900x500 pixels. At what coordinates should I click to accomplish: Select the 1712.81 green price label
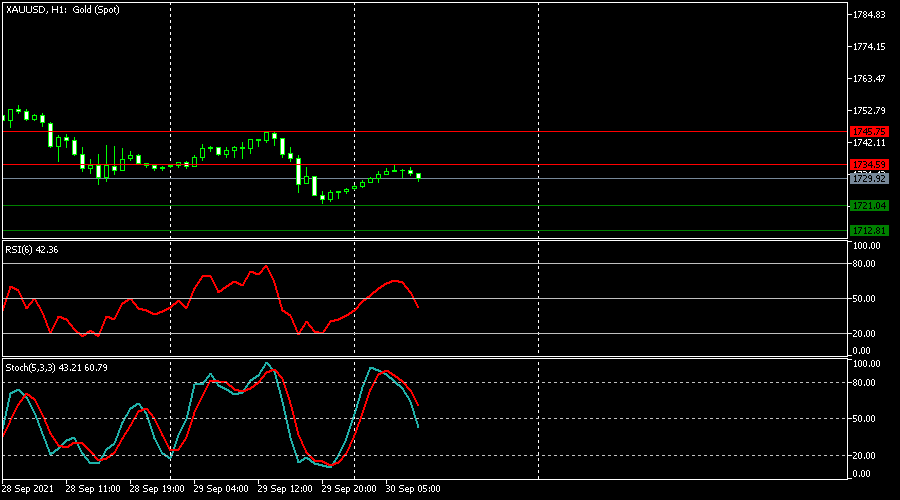pyautogui.click(x=869, y=231)
